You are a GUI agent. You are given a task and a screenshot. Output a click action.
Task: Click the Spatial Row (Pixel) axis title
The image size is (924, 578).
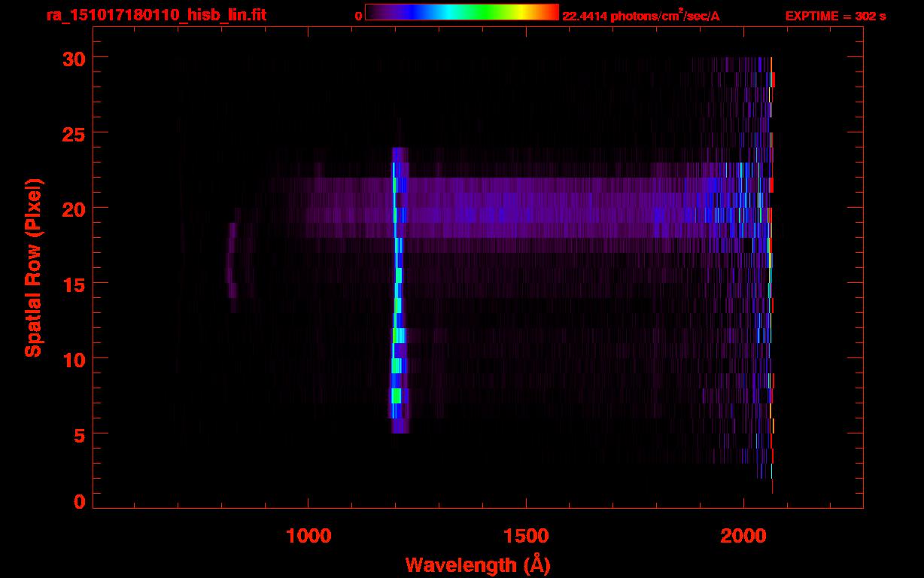pos(33,267)
